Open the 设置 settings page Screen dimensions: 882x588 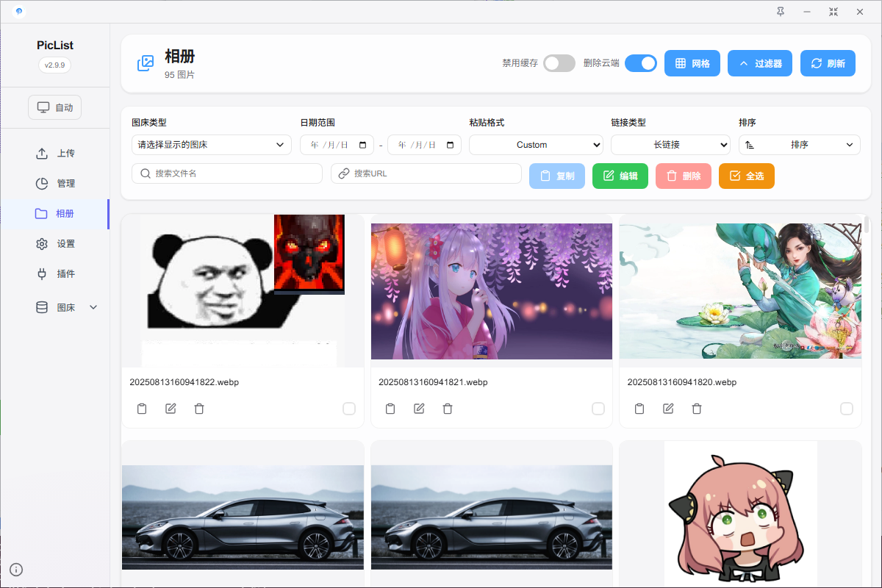point(55,244)
